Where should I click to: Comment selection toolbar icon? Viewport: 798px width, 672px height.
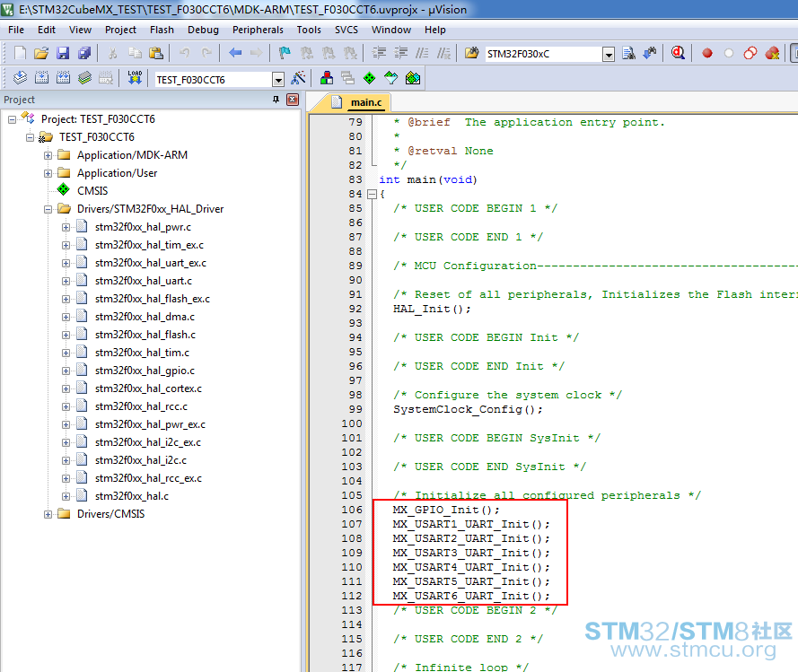[x=423, y=53]
